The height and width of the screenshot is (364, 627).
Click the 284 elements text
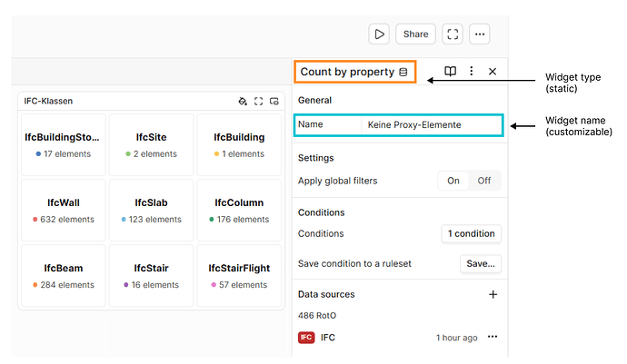click(x=67, y=285)
